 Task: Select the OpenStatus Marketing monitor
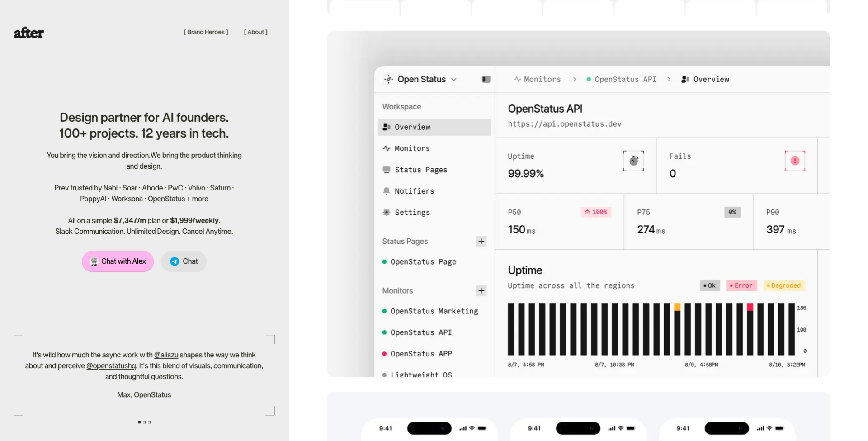coord(430,311)
